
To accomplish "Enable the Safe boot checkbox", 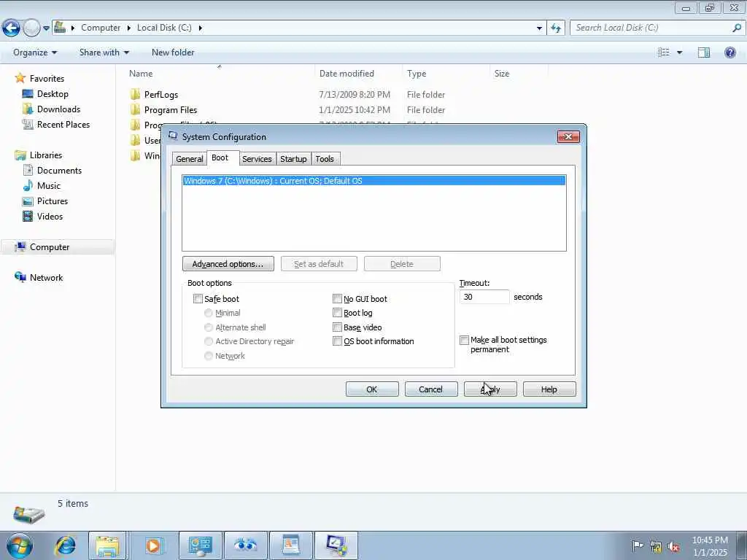I will coord(198,299).
